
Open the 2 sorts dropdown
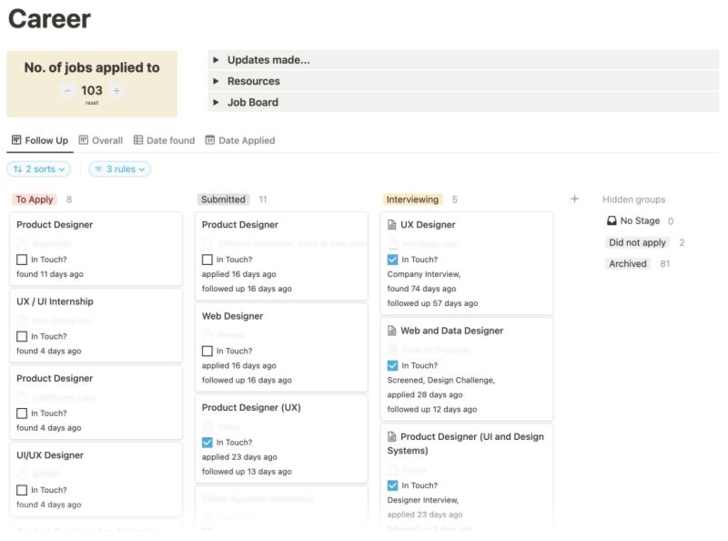point(39,169)
